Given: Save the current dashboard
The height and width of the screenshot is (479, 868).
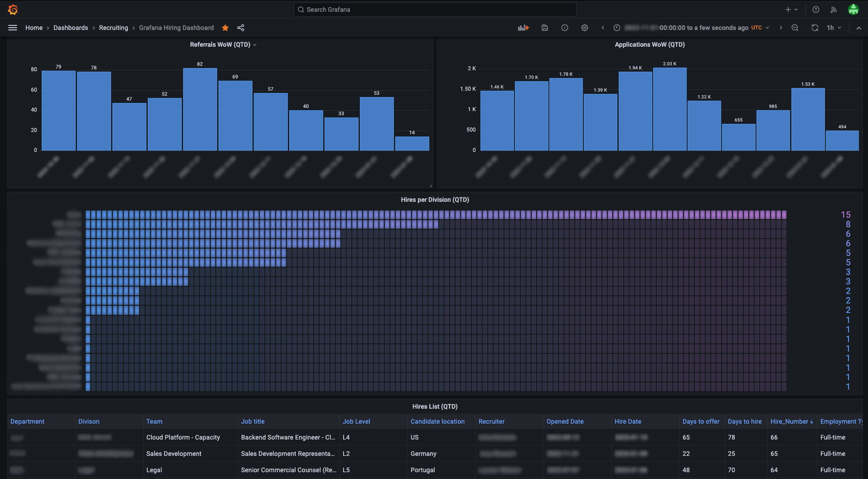Looking at the screenshot, I should [x=544, y=28].
